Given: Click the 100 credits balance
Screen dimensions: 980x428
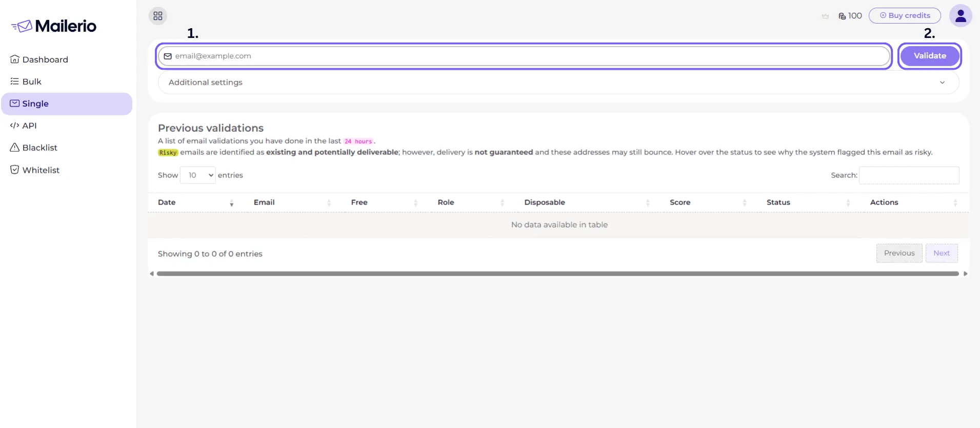Looking at the screenshot, I should (850, 16).
